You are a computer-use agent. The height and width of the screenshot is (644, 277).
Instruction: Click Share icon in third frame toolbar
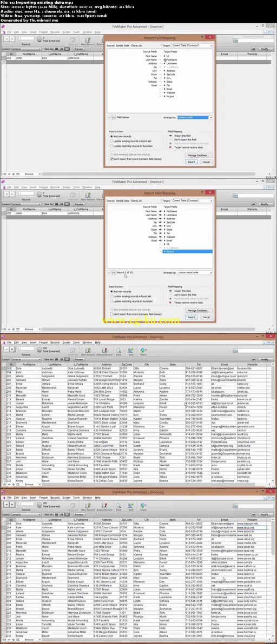(x=143, y=349)
